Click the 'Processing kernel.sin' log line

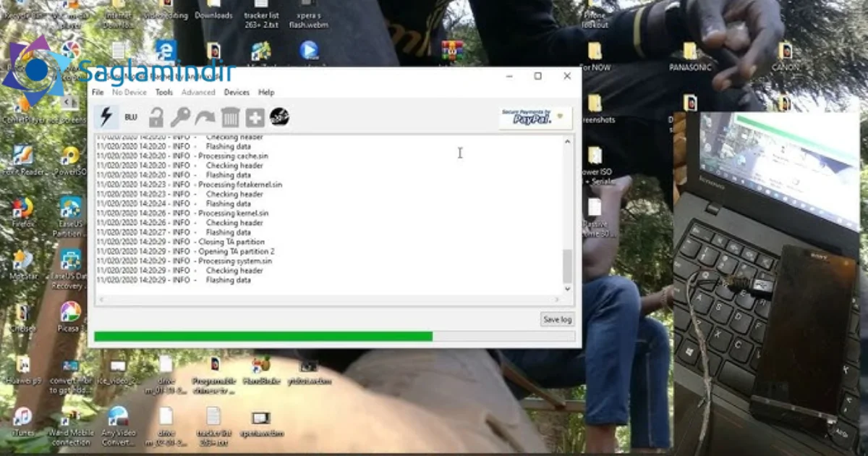[182, 214]
